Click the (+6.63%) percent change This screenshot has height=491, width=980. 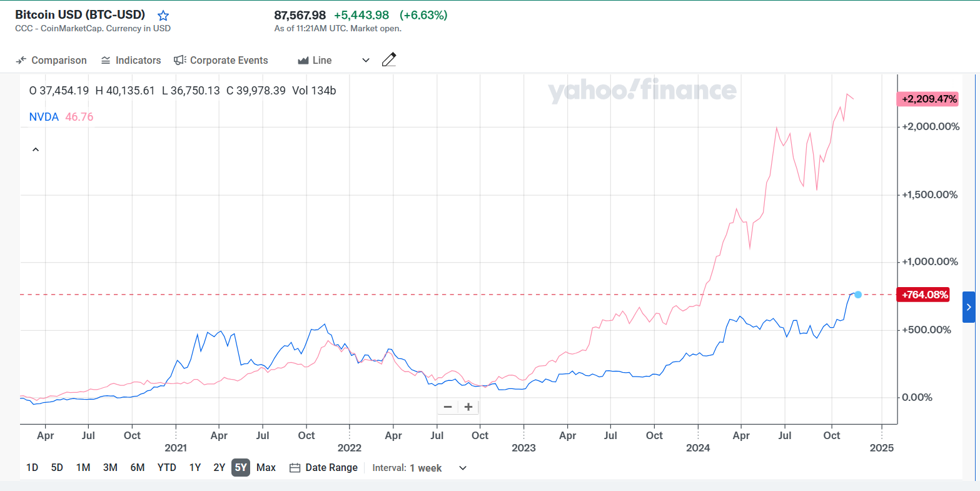coord(423,15)
